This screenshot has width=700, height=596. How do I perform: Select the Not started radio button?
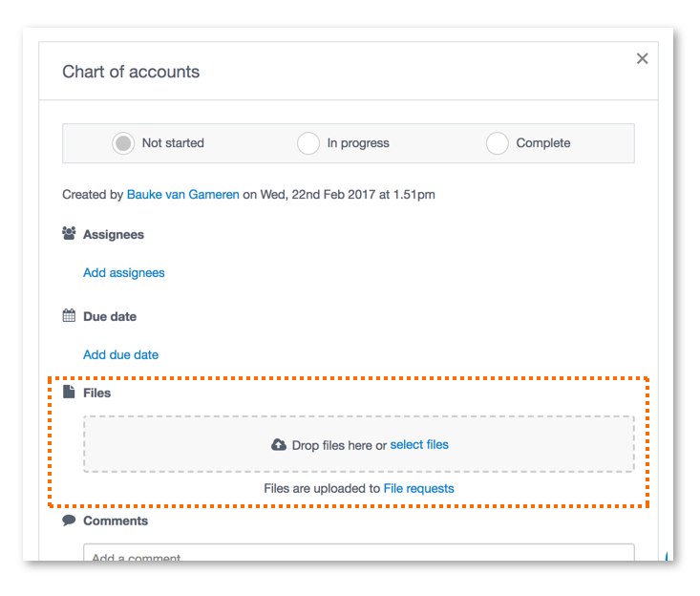click(x=123, y=143)
